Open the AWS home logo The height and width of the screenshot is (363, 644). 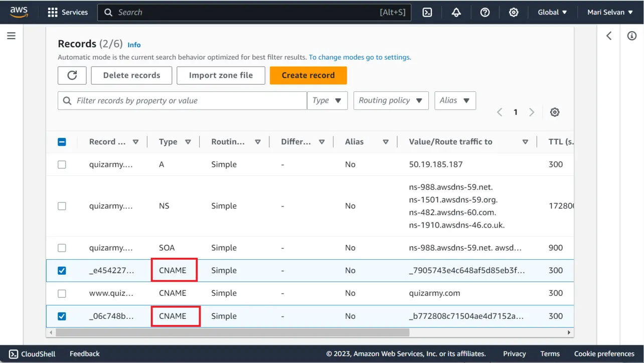click(19, 12)
